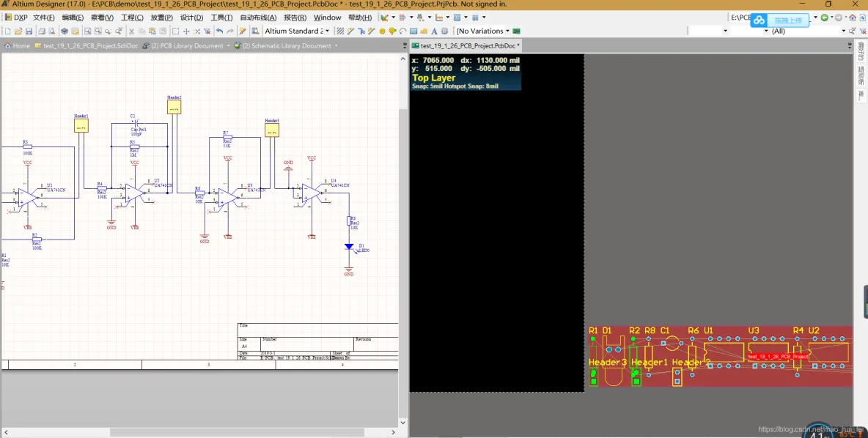Open the Altium Standard 2D view configuration dropdown

(x=327, y=31)
